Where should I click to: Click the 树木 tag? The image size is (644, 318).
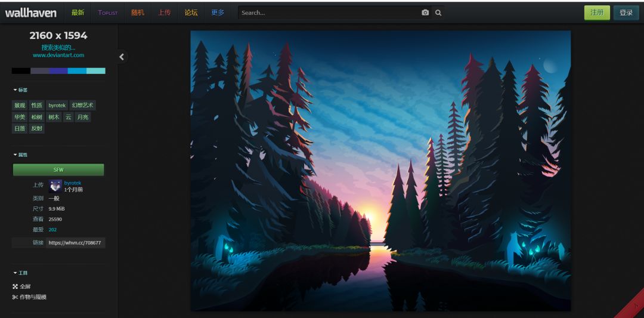[x=54, y=117]
